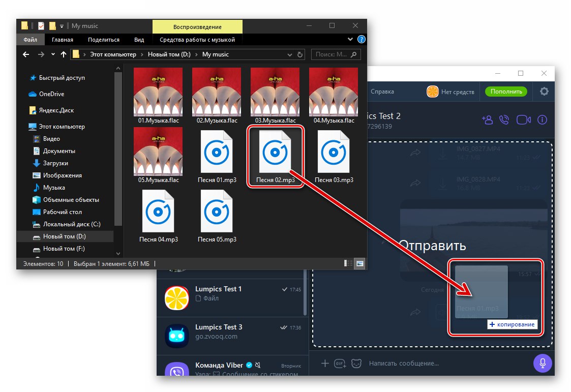Open Viber settings gear icon
The image size is (571, 392).
544,92
